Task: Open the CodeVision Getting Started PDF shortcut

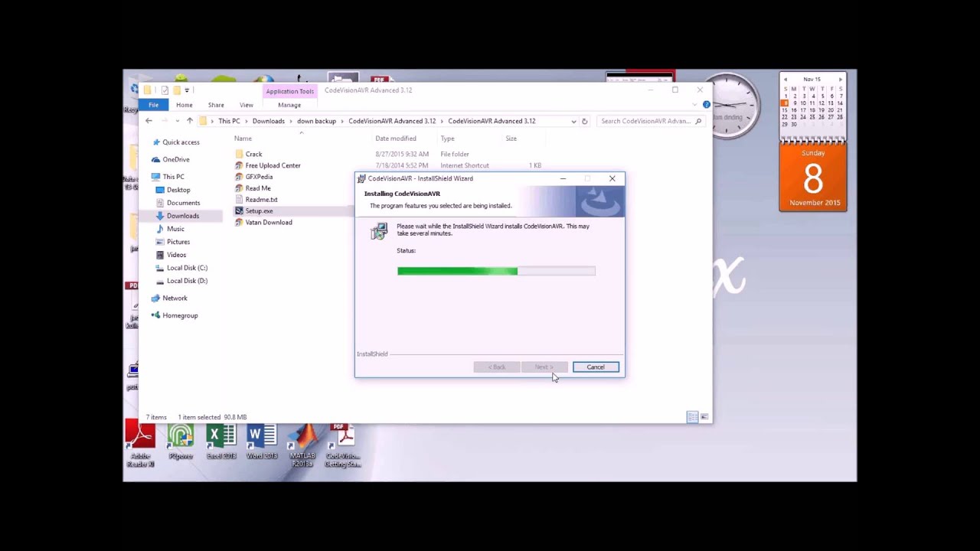Action: tap(343, 445)
